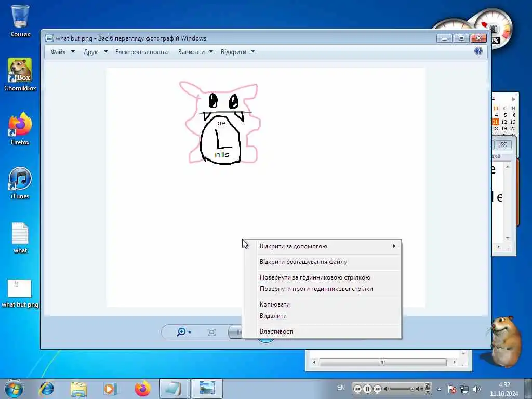
Task: Open the Кошик recycle bin icon
Action: [x=20, y=21]
